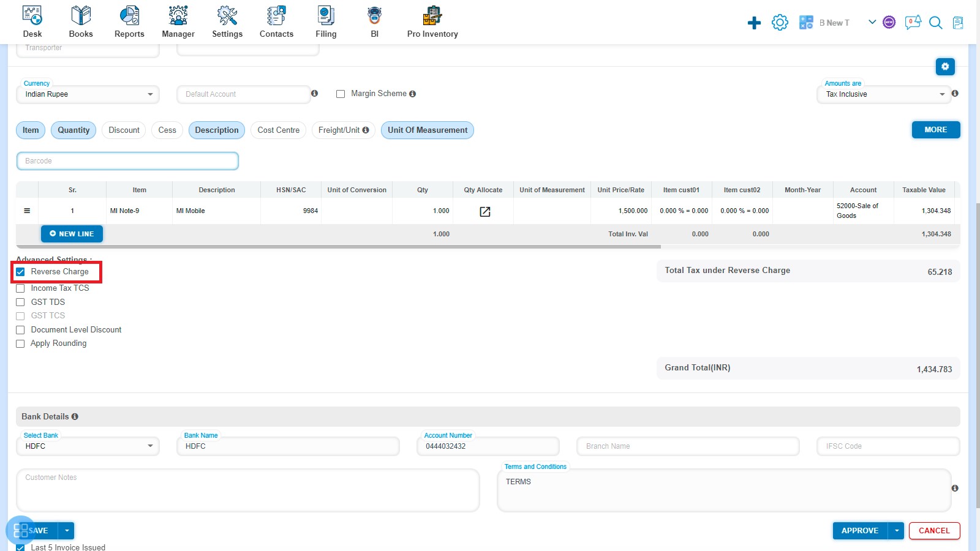Click the info icon beside Margin Scheme
Screen dimensions: 980x551
[412, 94]
